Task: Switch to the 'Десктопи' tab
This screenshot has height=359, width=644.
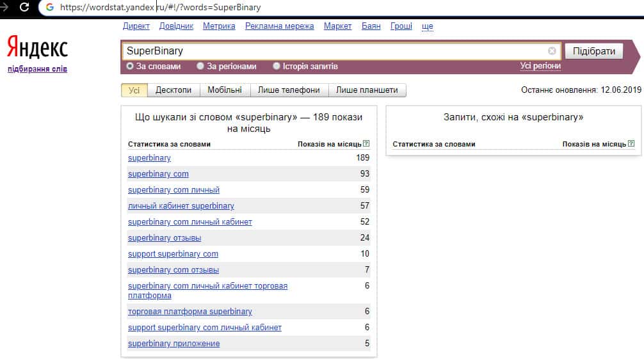Action: tap(173, 90)
